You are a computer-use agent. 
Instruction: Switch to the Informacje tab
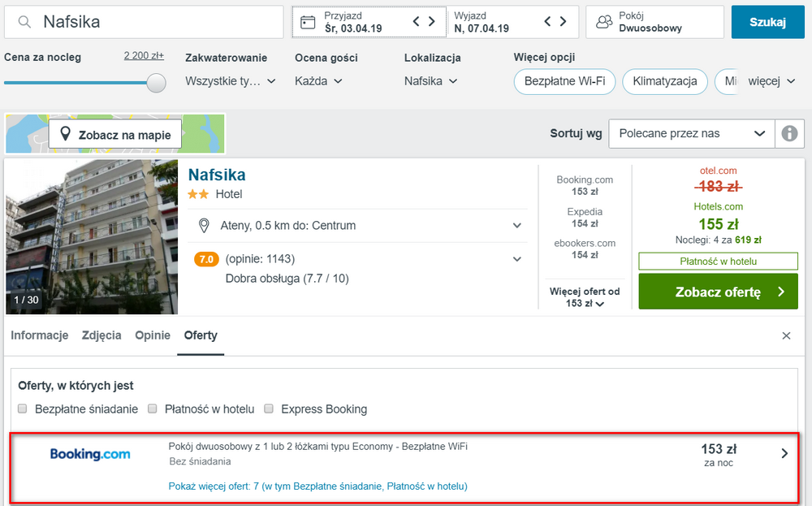(x=39, y=335)
